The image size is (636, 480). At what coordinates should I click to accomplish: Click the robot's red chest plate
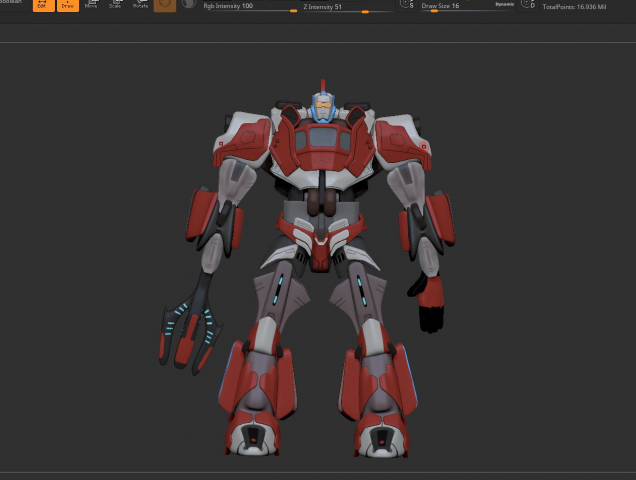(322, 148)
